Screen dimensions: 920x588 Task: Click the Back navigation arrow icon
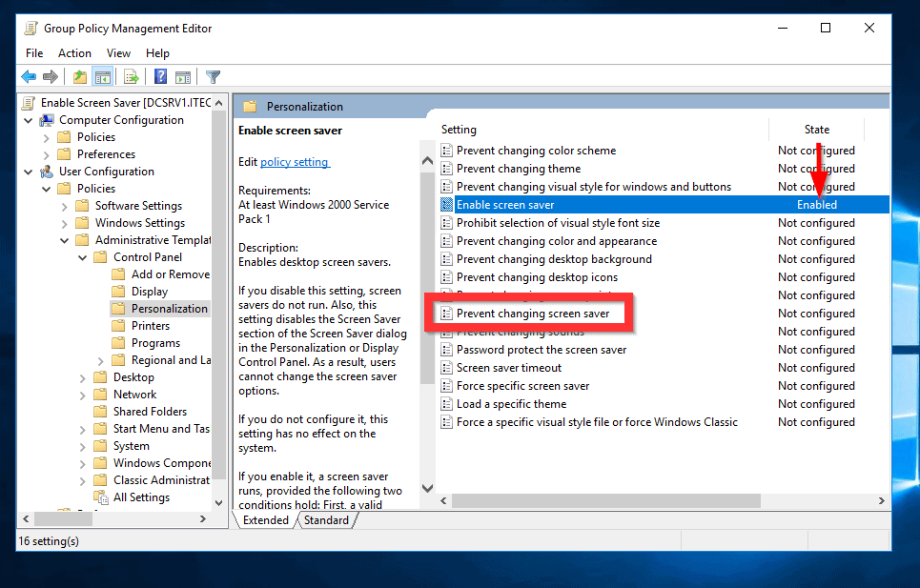pyautogui.click(x=29, y=76)
